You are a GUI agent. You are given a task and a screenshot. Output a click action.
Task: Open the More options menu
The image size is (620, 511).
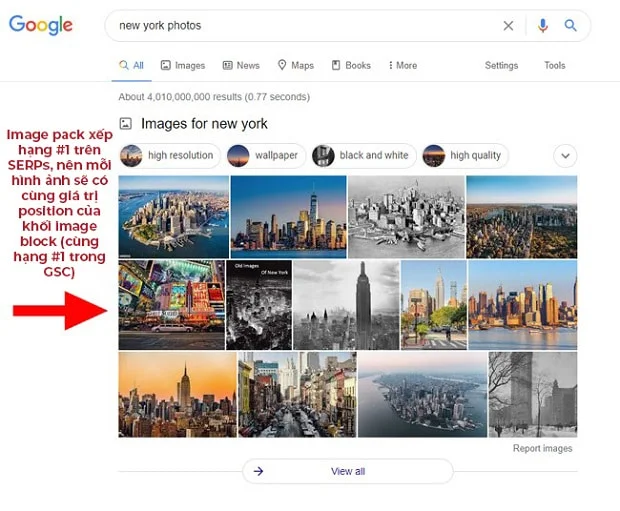(x=403, y=65)
